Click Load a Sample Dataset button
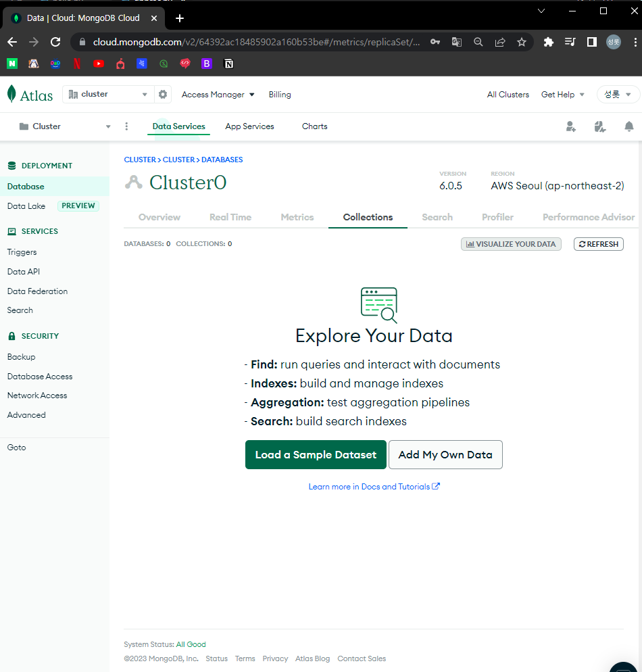The width and height of the screenshot is (642, 672). pyautogui.click(x=316, y=455)
